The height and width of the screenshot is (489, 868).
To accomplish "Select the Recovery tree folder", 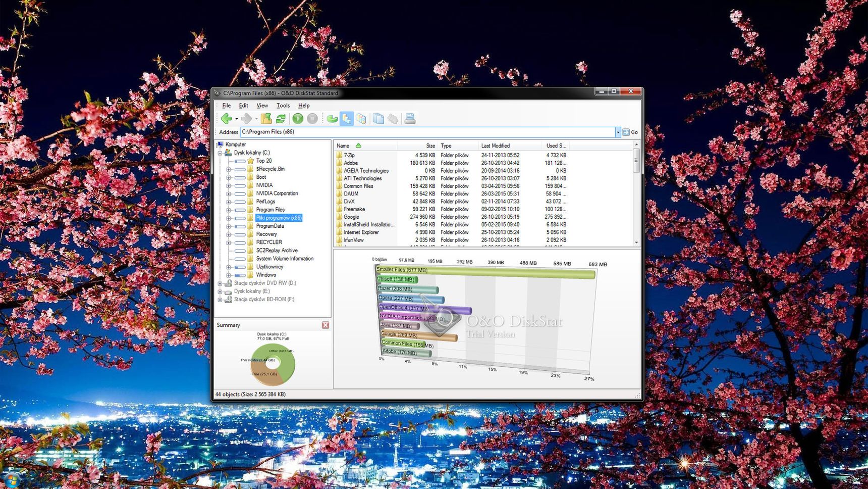I will point(266,234).
